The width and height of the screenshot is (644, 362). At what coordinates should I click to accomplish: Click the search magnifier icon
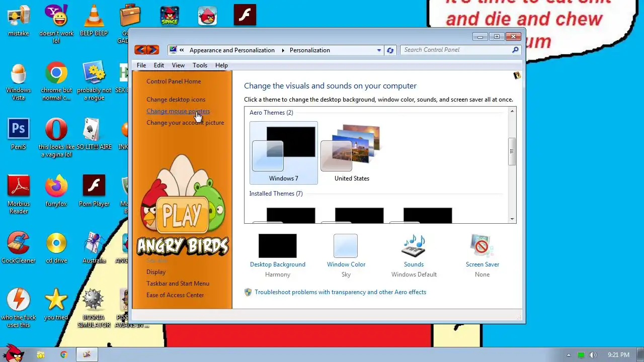click(515, 50)
